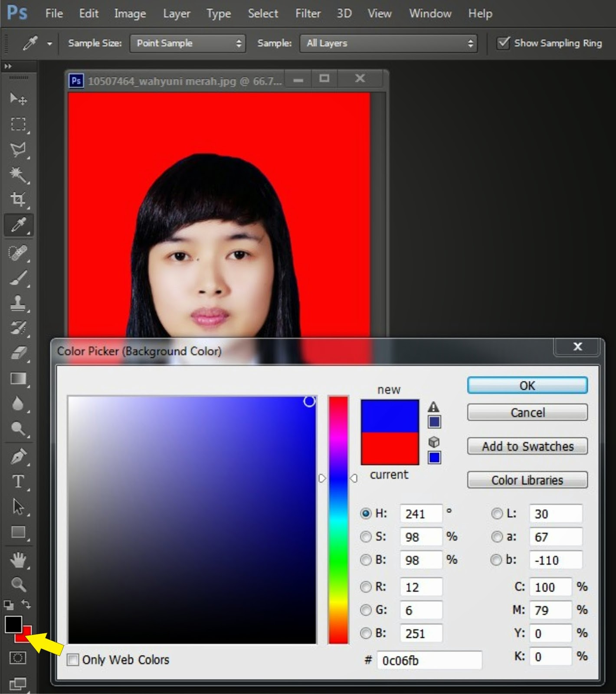Select the Rectangle shape tool
Screen dimensions: 616x694
[18, 532]
